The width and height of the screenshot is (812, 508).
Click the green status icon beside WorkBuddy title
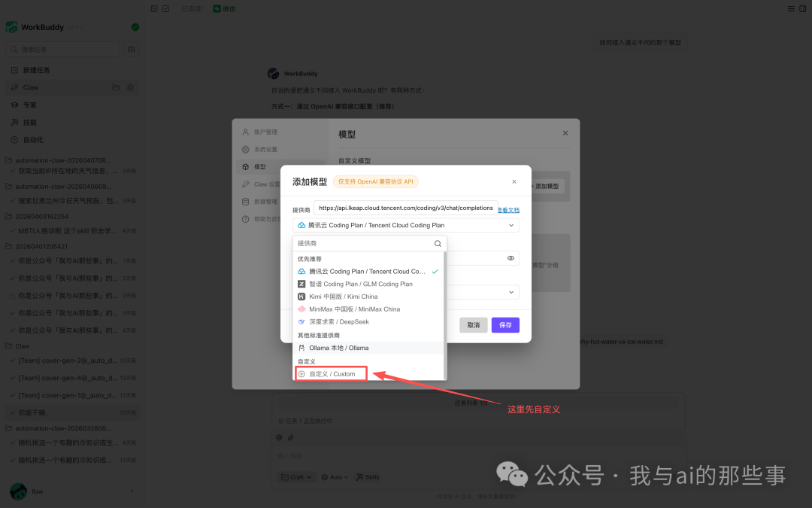click(x=135, y=27)
